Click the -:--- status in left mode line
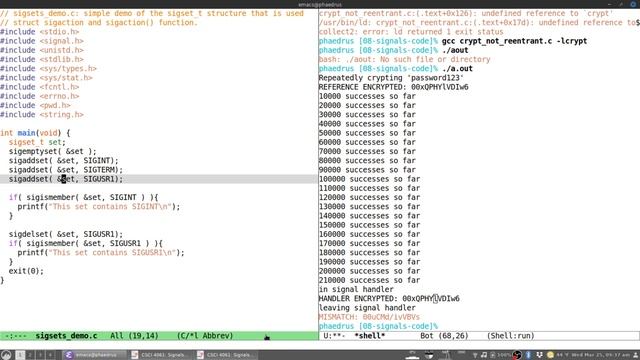The height and width of the screenshot is (360, 640). 16,336
